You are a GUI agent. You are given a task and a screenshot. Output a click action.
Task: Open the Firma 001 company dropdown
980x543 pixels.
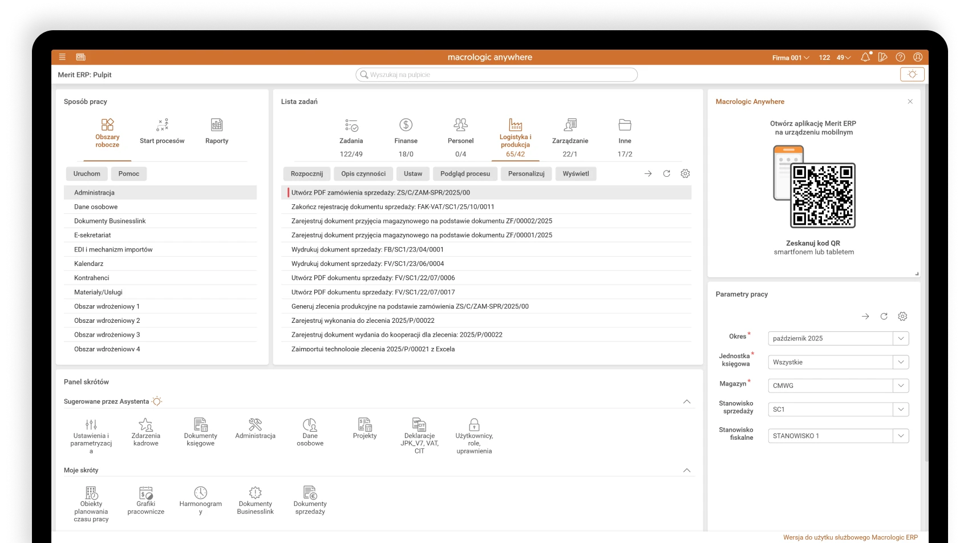[790, 58]
